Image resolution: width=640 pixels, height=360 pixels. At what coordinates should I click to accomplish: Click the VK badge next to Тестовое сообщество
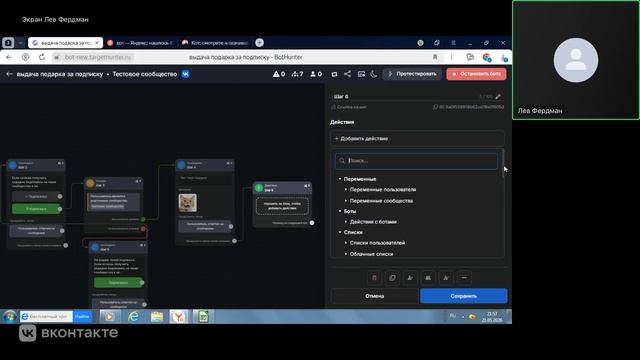(x=186, y=74)
